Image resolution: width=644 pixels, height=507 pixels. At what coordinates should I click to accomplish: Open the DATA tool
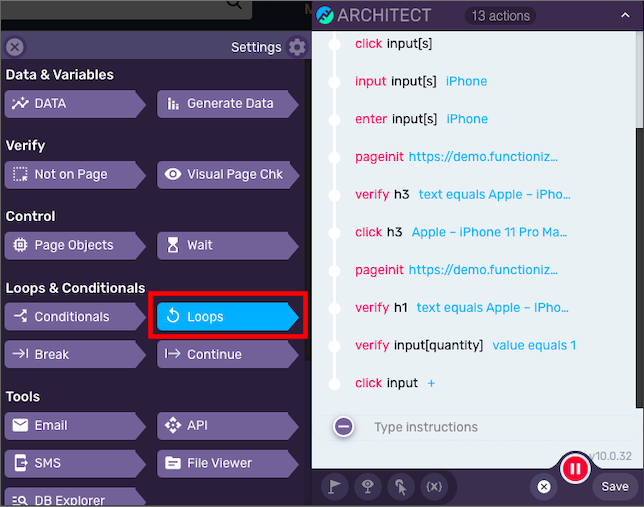75,104
